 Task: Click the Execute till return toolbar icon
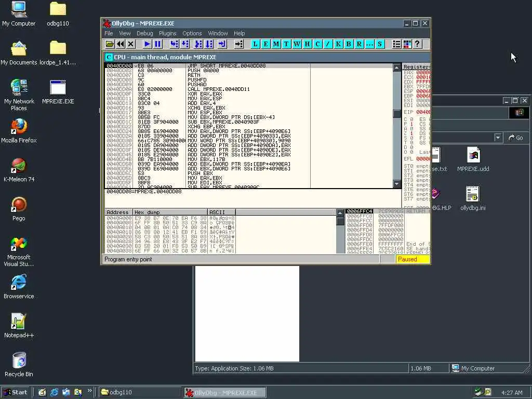222,44
